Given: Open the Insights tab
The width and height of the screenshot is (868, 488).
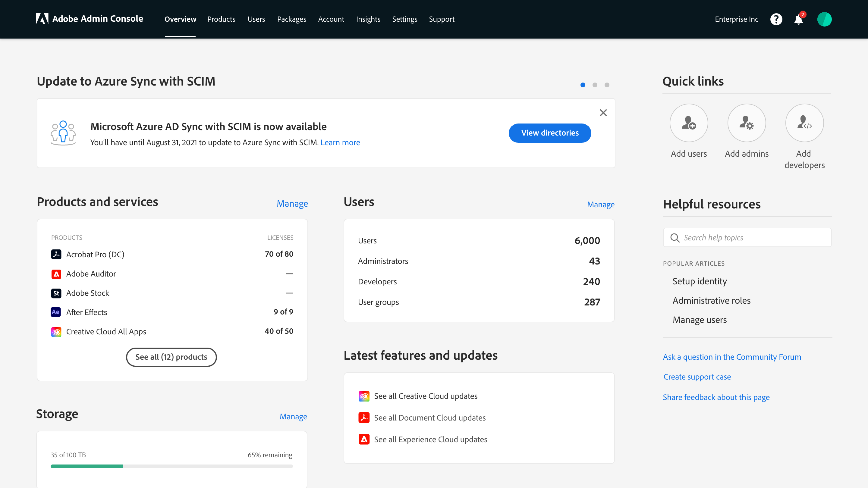Looking at the screenshot, I should pos(368,19).
